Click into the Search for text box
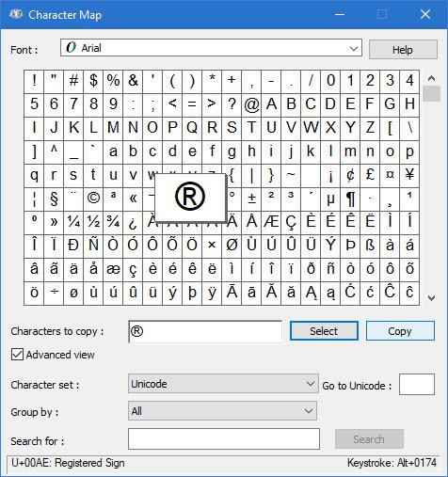 tap(224, 439)
